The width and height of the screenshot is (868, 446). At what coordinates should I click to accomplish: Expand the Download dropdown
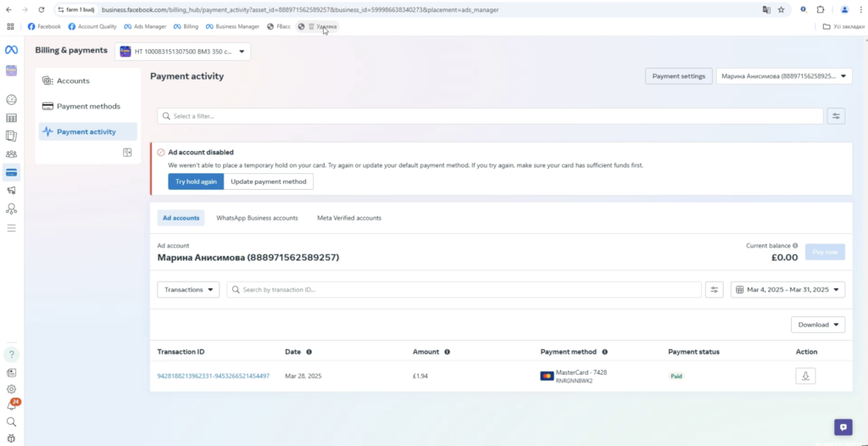tap(817, 325)
